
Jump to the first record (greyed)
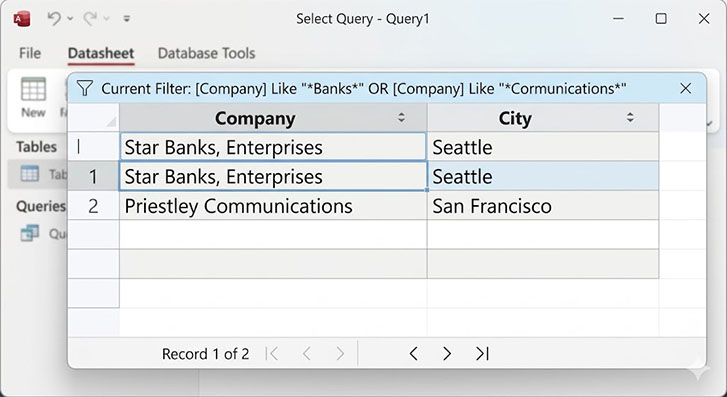pyautogui.click(x=272, y=354)
